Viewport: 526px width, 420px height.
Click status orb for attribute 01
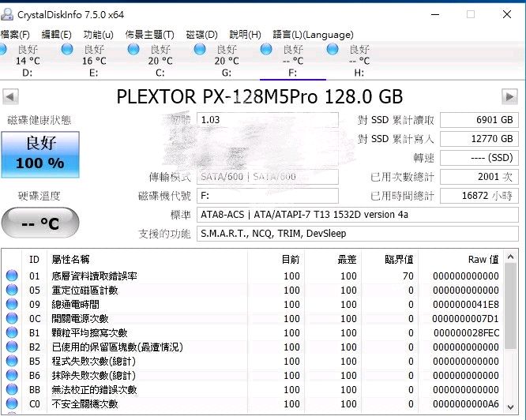tap(12, 276)
